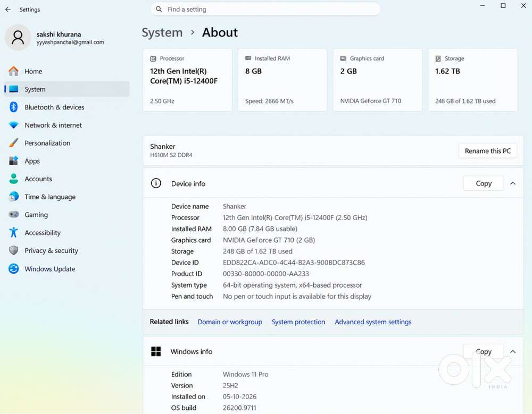
Task: Click the search magnifier icon
Action: coord(159,9)
